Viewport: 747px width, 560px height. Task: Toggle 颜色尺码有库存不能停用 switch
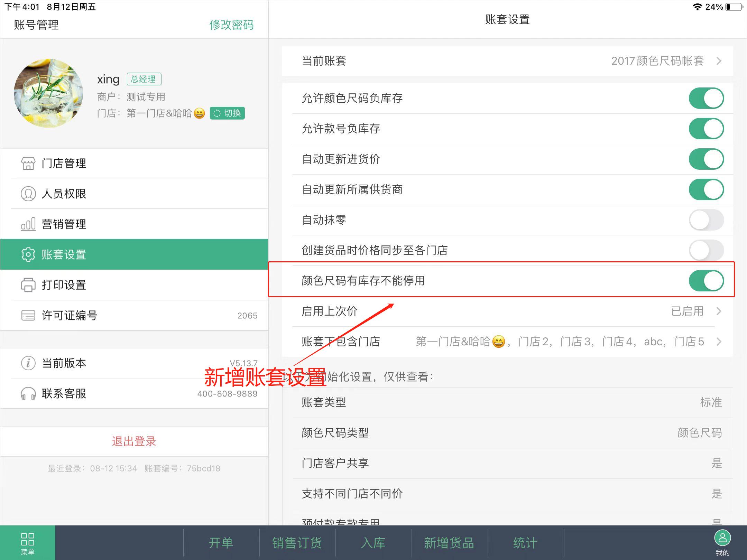[706, 281]
